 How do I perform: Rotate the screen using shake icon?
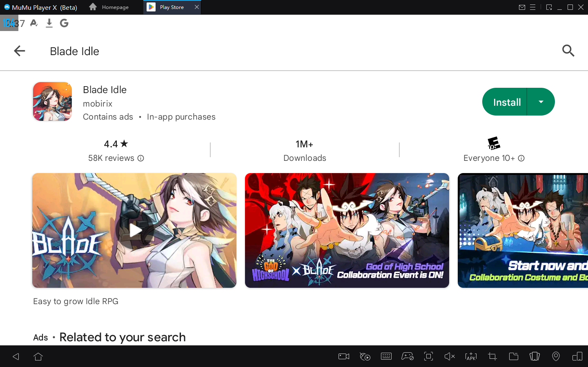535,356
